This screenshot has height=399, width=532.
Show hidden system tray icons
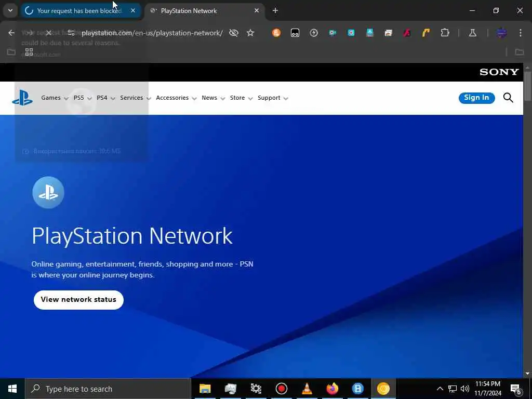(440, 389)
